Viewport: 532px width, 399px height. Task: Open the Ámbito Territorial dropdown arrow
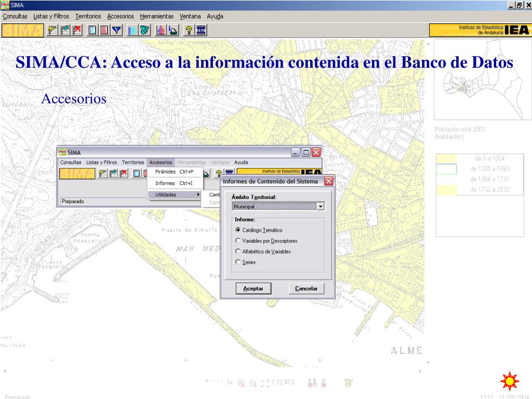pos(320,206)
